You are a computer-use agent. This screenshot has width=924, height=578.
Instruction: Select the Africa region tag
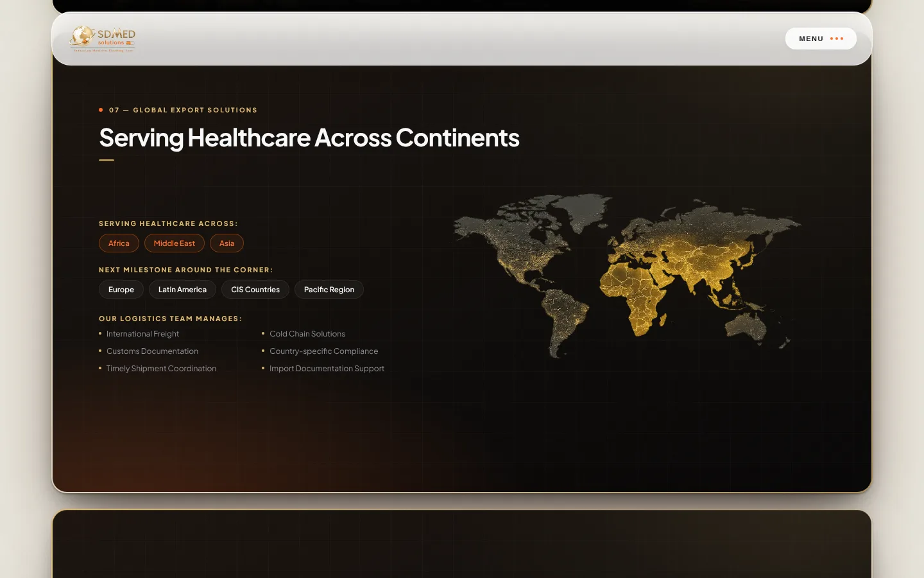pyautogui.click(x=119, y=243)
